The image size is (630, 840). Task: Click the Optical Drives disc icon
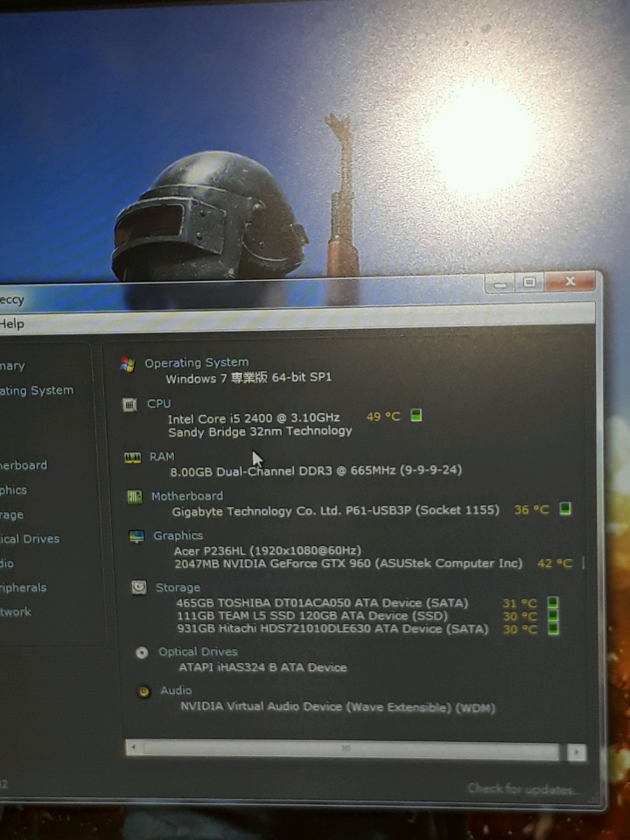click(142, 653)
